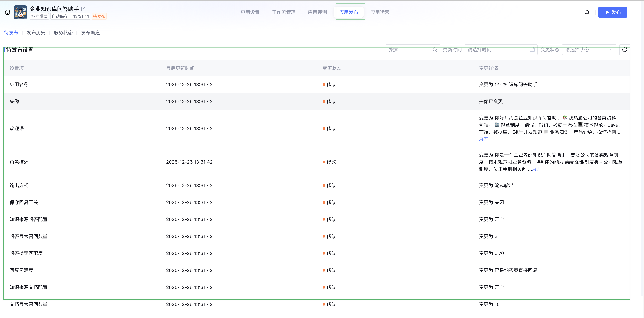The width and height of the screenshot is (644, 318).
Task: Switch to the 发布历史 tab
Action: [36, 32]
